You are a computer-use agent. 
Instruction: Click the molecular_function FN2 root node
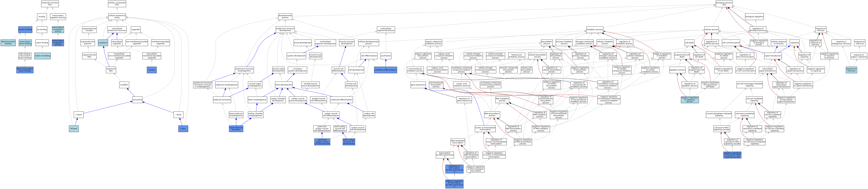(x=50, y=4)
